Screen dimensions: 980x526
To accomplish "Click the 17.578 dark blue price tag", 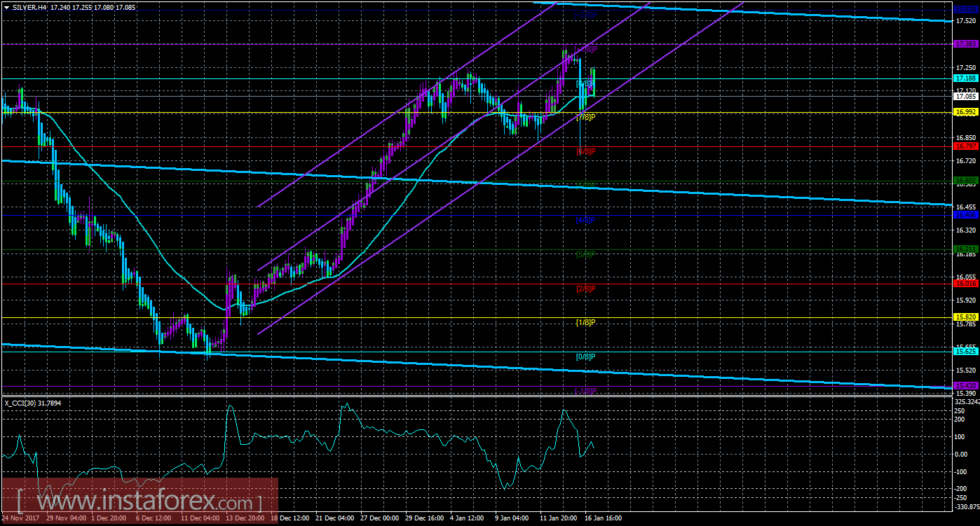I will click(x=966, y=10).
